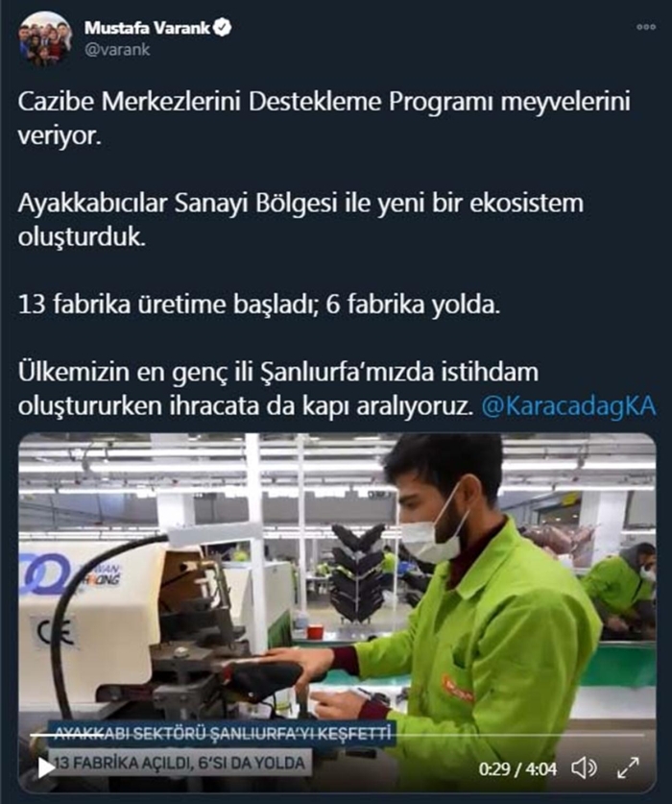
Task: Follow the @KaracadagKA mention link
Action: (x=569, y=405)
